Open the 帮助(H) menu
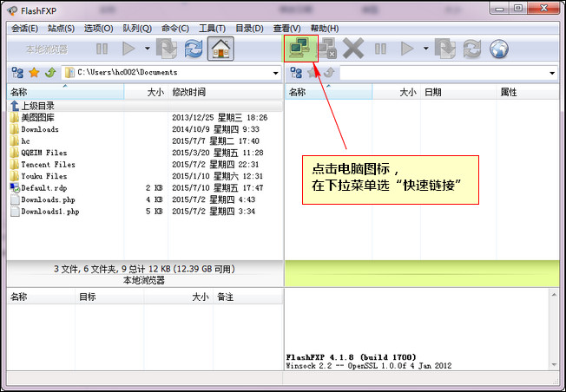This screenshot has height=392, width=566. [325, 29]
